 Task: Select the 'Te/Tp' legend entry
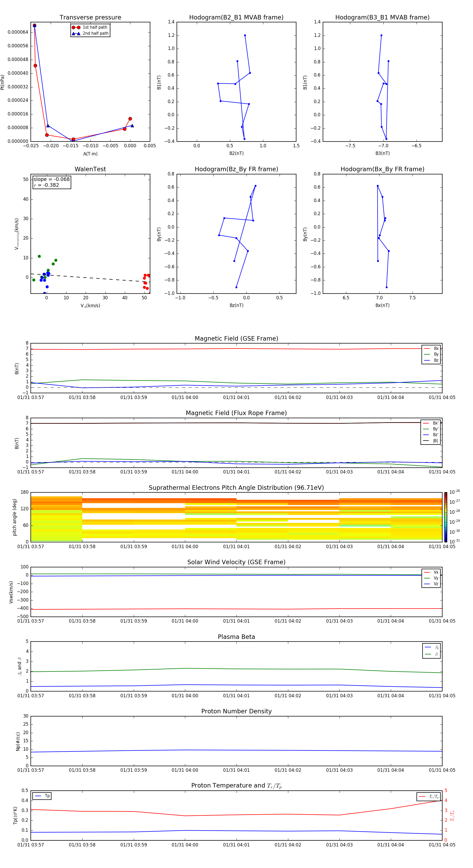[x=429, y=796]
